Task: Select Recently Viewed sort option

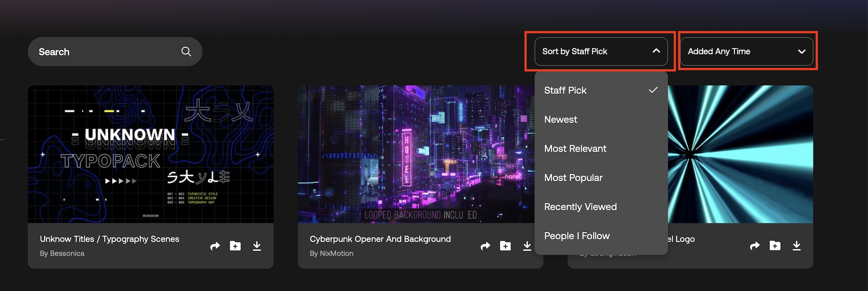Action: click(601, 207)
